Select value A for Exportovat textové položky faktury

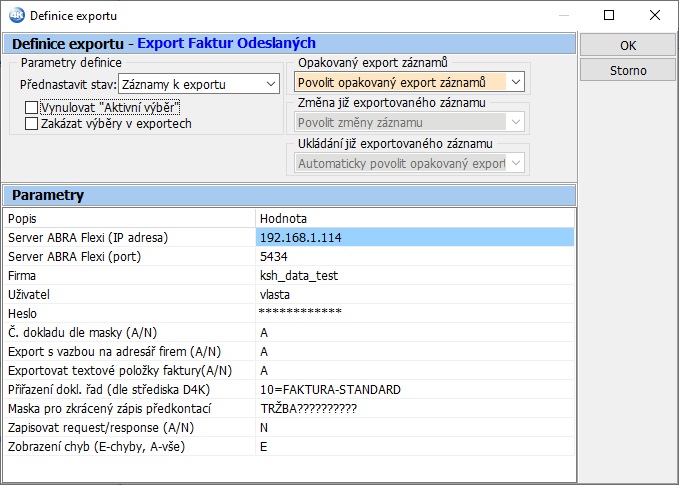415,370
